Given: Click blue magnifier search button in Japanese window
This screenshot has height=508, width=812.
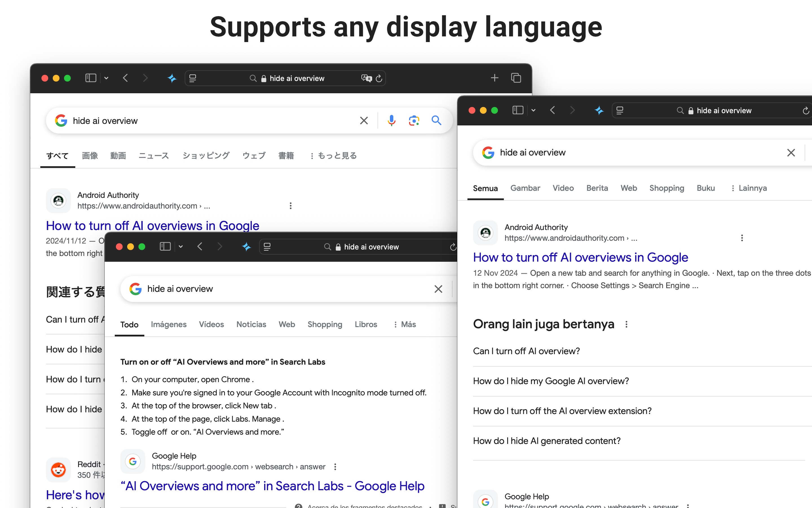Looking at the screenshot, I should coord(436,120).
